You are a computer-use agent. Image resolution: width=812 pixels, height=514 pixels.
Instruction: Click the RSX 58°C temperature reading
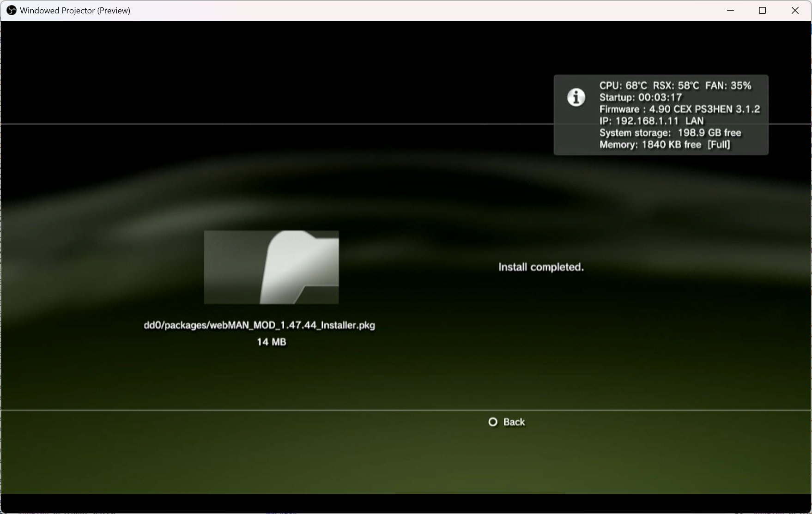pyautogui.click(x=676, y=85)
